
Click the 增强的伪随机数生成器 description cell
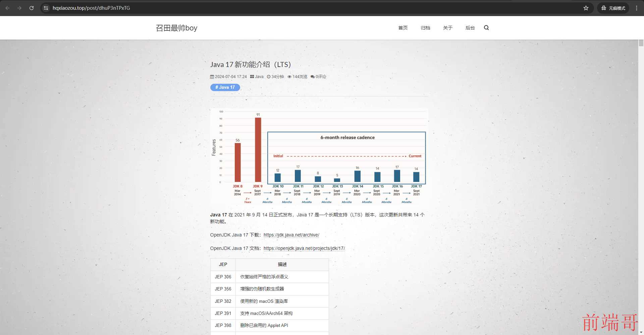pos(282,289)
